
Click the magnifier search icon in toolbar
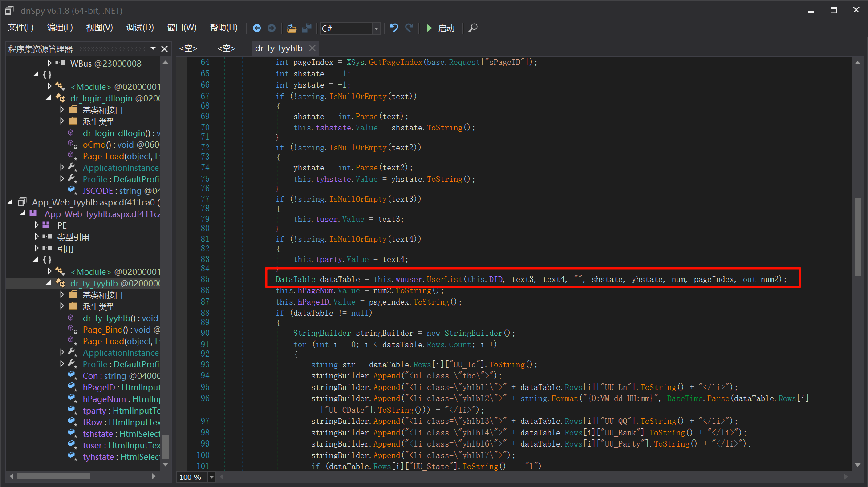click(x=473, y=28)
